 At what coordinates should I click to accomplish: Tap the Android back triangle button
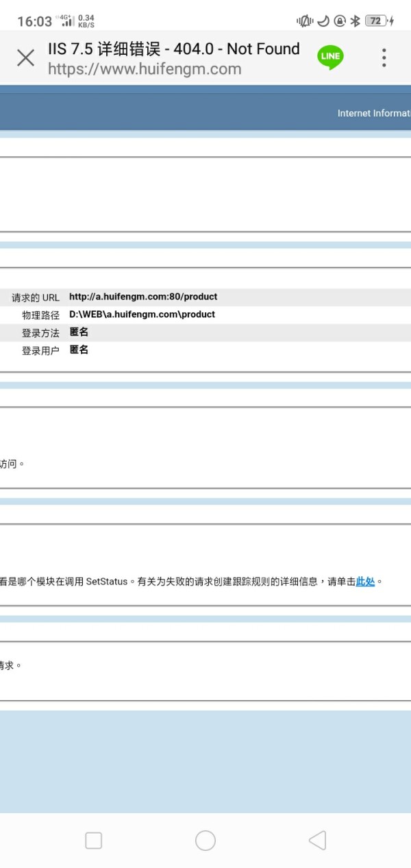[317, 841]
